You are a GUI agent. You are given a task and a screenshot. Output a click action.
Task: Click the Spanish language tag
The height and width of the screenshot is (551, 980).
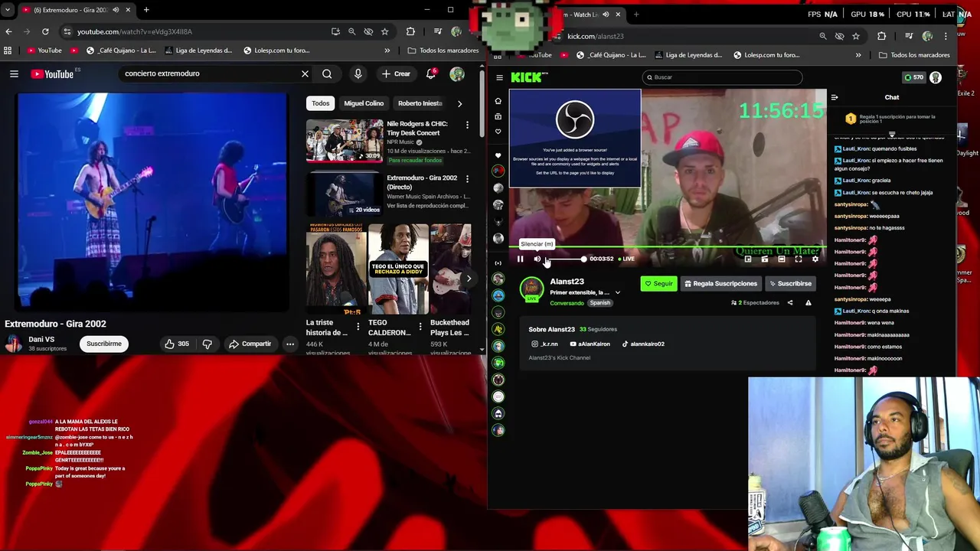[x=599, y=303]
